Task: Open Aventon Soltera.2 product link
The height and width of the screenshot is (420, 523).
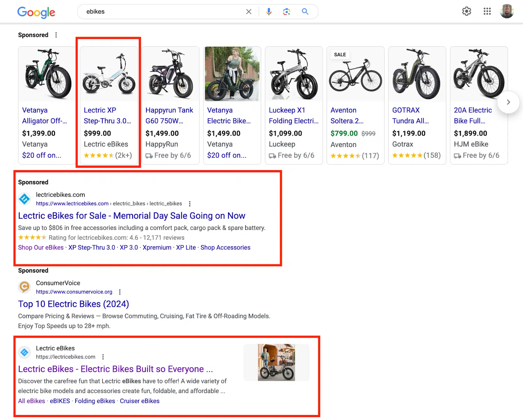Action: point(347,116)
